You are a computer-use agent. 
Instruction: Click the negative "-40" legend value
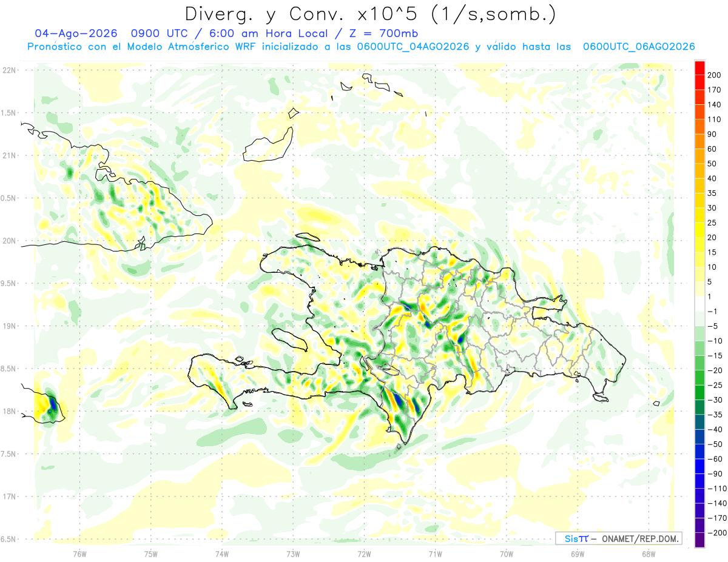715,430
